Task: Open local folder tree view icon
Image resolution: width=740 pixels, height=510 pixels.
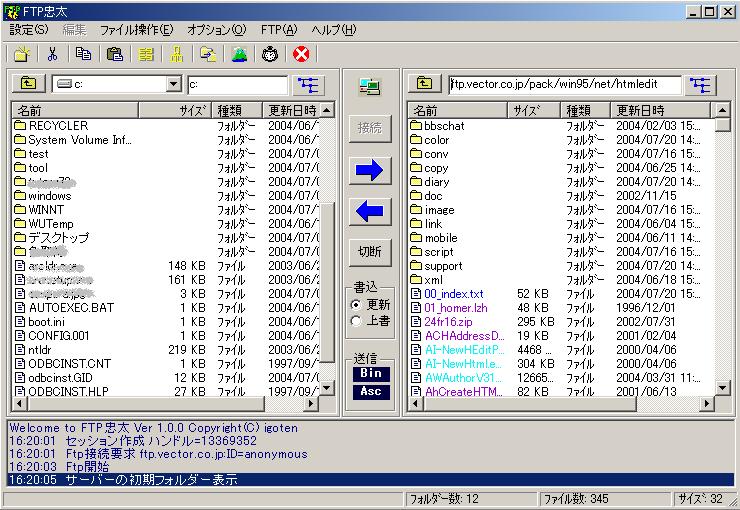Action: pyautogui.click(x=308, y=85)
